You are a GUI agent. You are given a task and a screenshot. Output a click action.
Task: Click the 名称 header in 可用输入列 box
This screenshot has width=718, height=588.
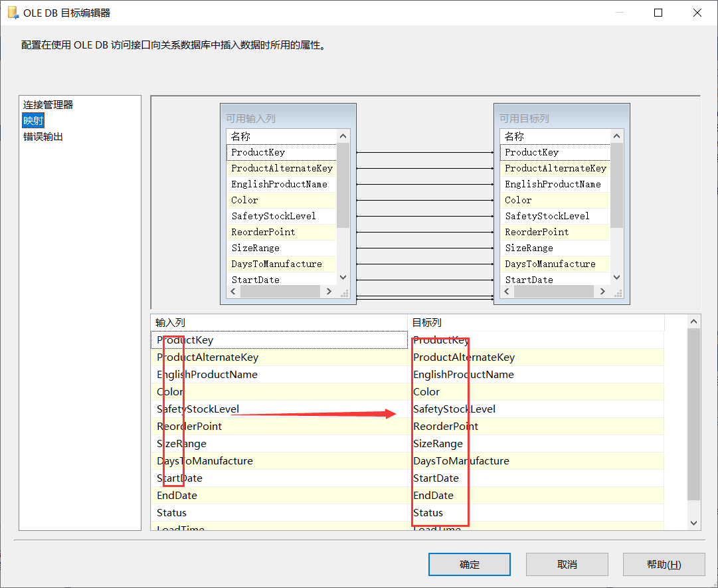click(282, 136)
